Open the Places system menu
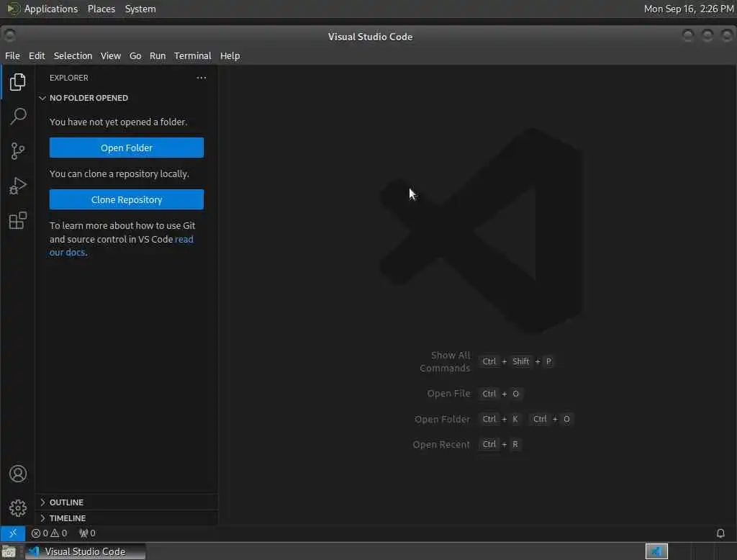 [x=101, y=9]
